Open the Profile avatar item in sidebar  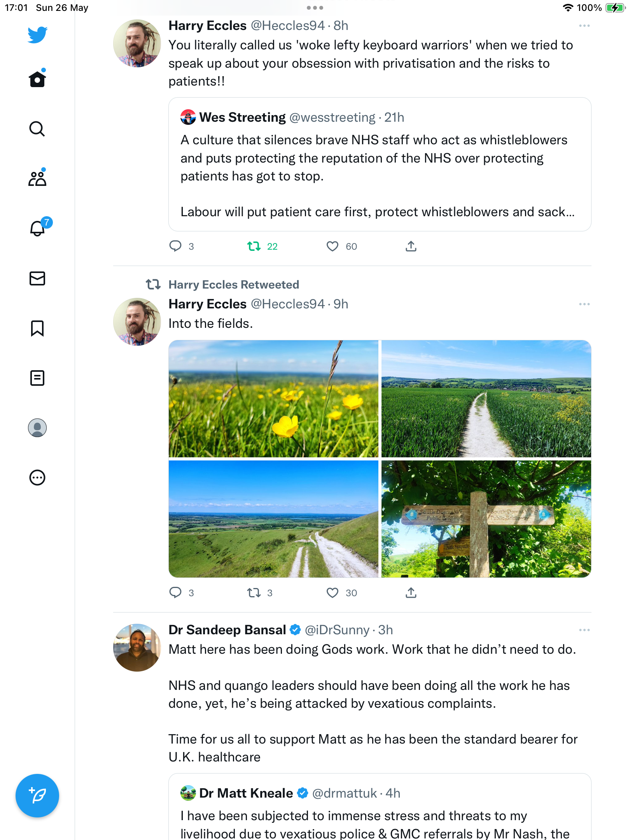coord(37,428)
